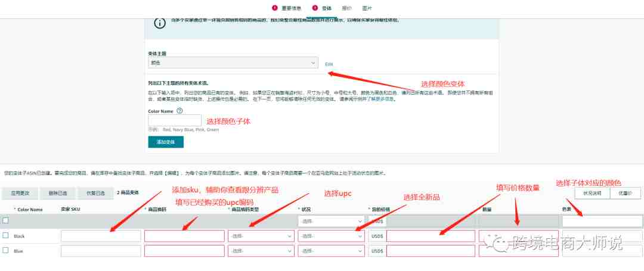Open the 变体主题 dropdown showing 颜色
Viewport: 644px width, 271px height.
click(233, 63)
